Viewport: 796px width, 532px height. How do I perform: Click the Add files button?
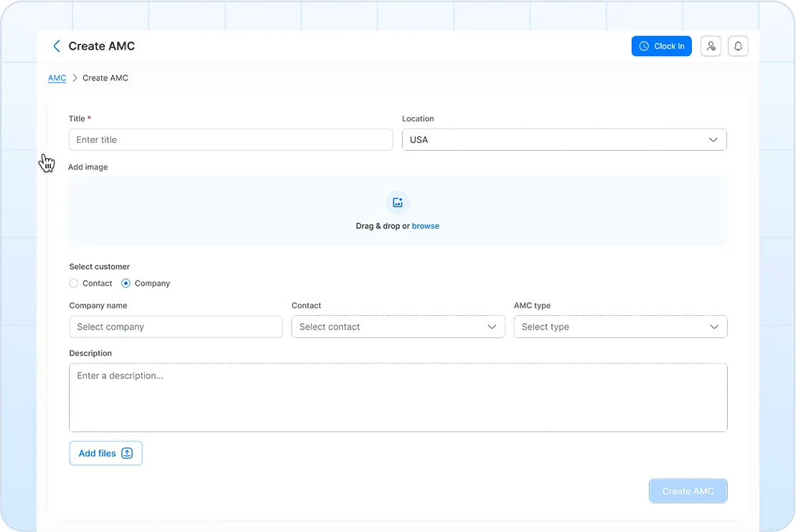pos(106,453)
